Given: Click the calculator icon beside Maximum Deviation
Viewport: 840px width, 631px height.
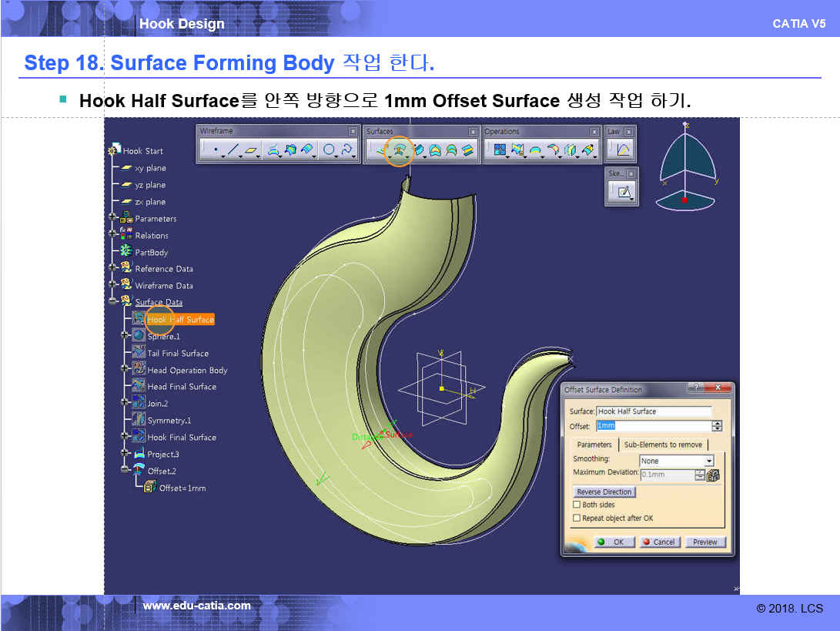Looking at the screenshot, I should [713, 475].
